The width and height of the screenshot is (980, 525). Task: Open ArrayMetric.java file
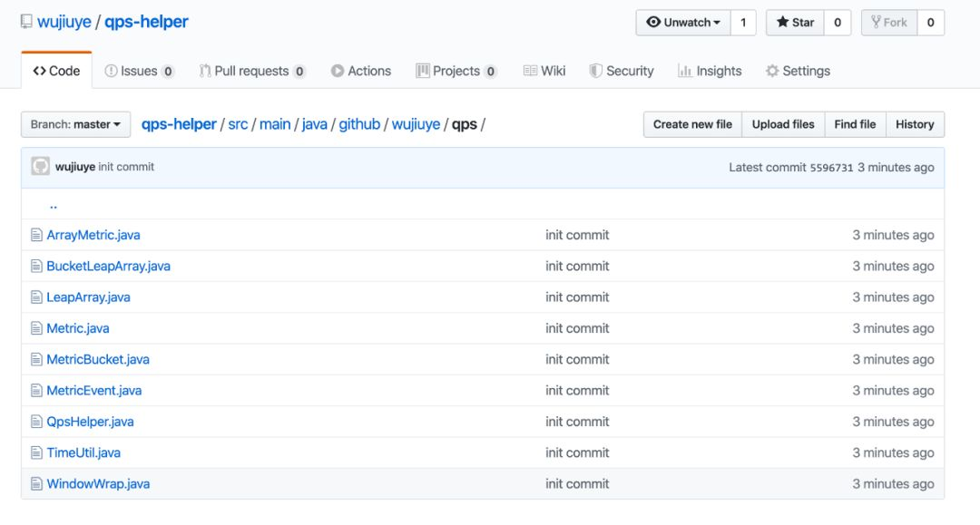pos(93,236)
